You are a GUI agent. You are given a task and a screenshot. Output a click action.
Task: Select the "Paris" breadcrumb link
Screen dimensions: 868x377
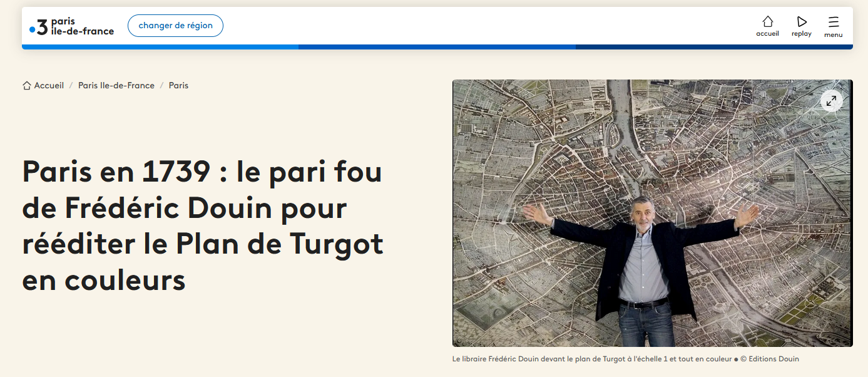point(178,86)
